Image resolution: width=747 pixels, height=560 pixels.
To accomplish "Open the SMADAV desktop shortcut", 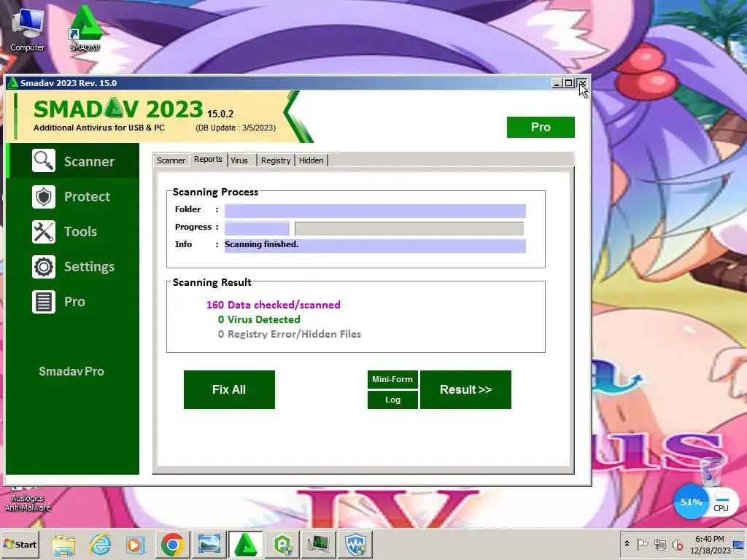I will tap(85, 28).
